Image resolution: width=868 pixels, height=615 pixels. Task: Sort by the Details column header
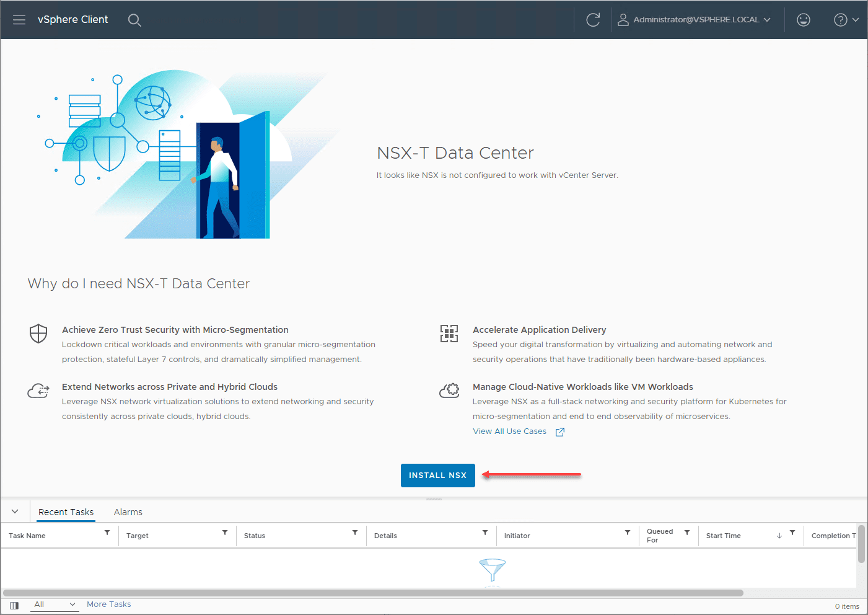385,536
